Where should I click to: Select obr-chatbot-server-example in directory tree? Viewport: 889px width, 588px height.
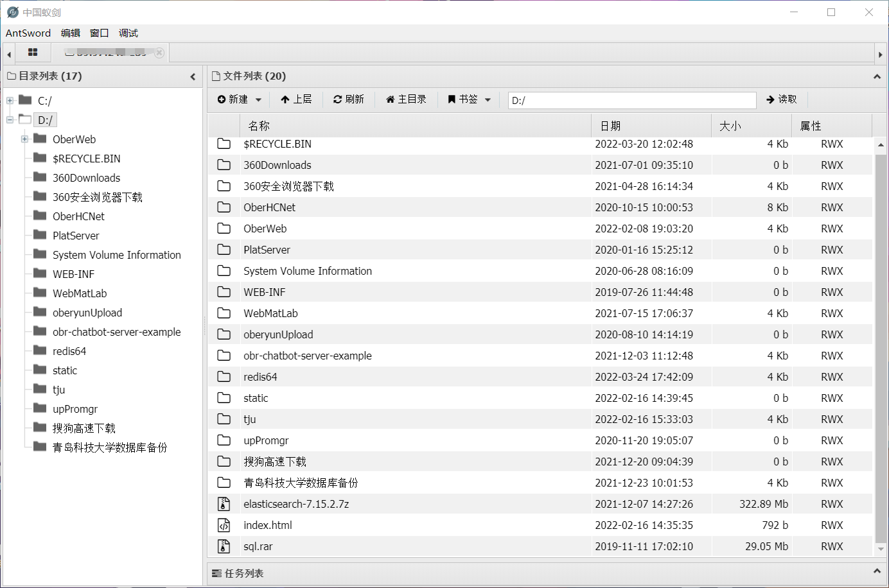click(x=117, y=332)
